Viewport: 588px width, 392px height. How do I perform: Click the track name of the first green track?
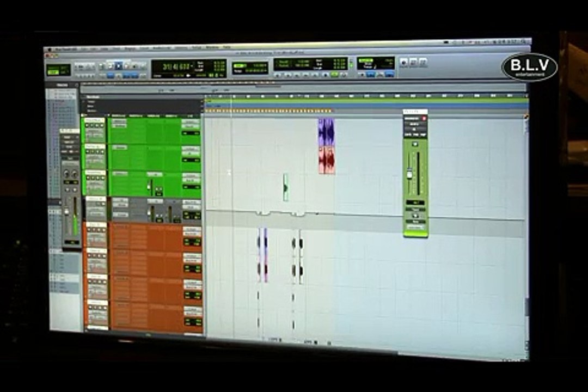click(x=95, y=120)
